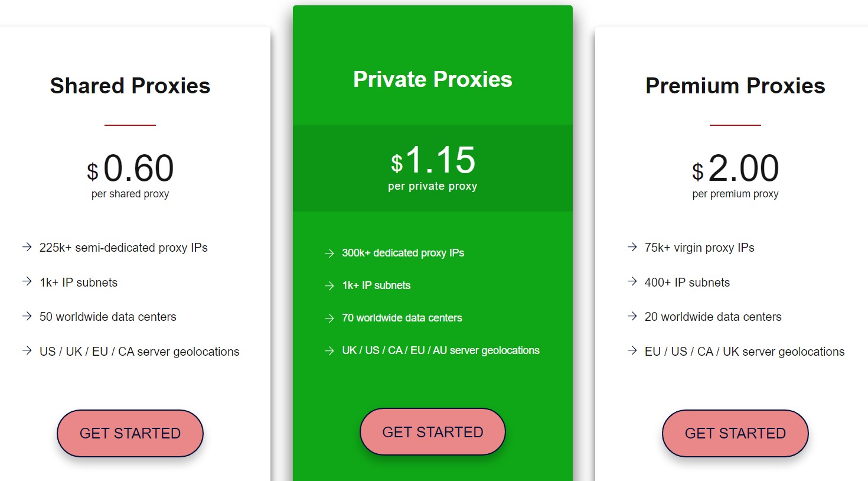
Task: Click the $0.60 shared proxy price
Action: pyautogui.click(x=130, y=169)
